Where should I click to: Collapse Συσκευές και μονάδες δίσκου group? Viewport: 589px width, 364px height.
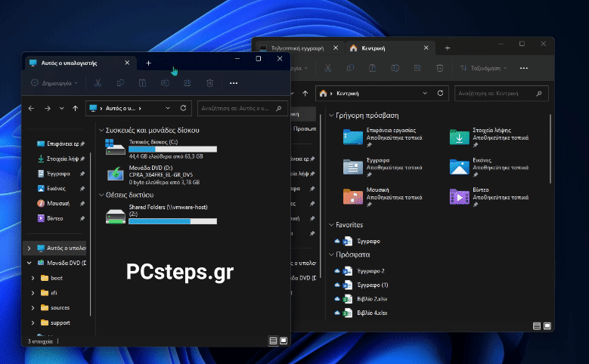coord(101,131)
